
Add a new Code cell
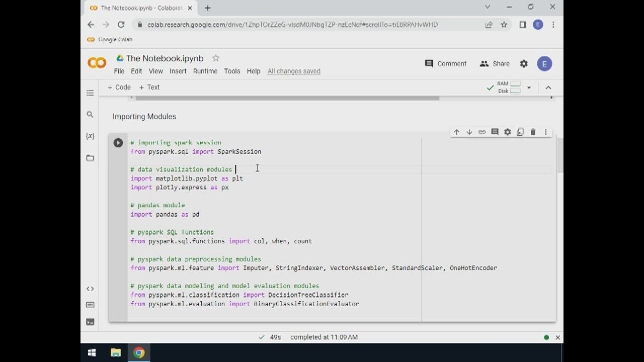119,87
